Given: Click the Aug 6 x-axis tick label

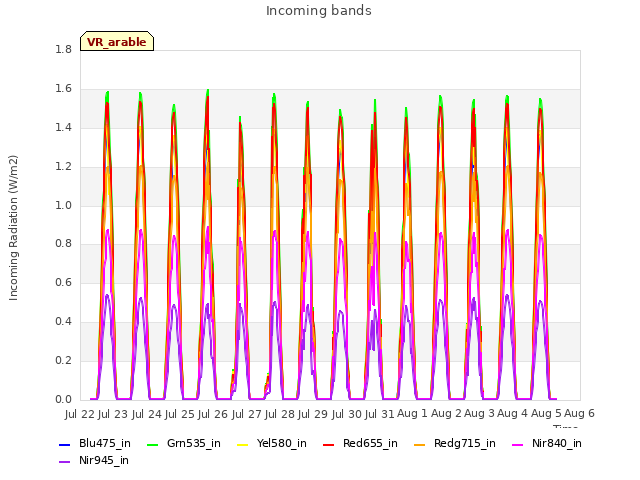Looking at the screenshot, I should 579,413.
